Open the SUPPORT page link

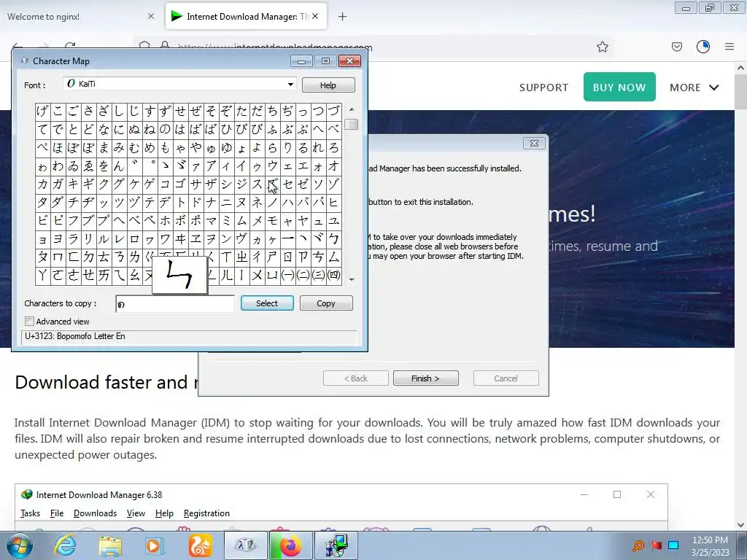(x=543, y=87)
